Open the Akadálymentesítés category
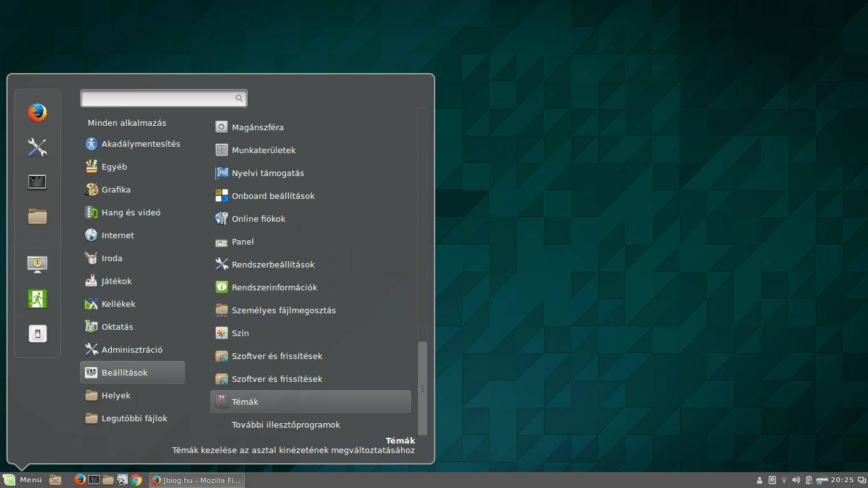868x488 pixels. click(132, 144)
